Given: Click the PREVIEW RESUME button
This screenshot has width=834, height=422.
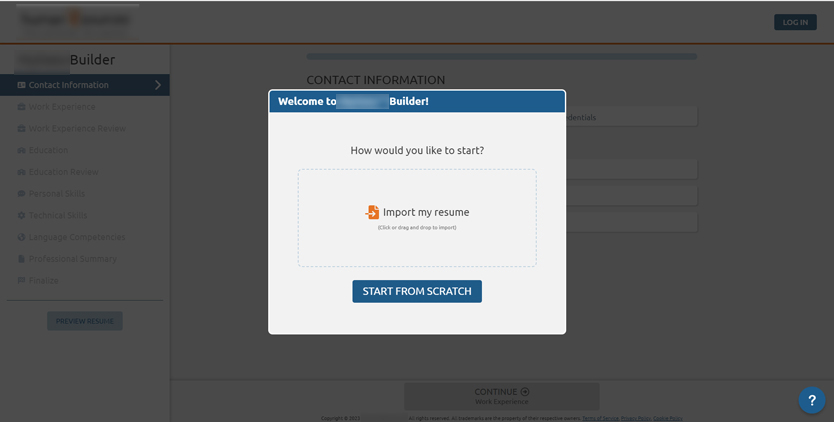Looking at the screenshot, I should (x=84, y=321).
